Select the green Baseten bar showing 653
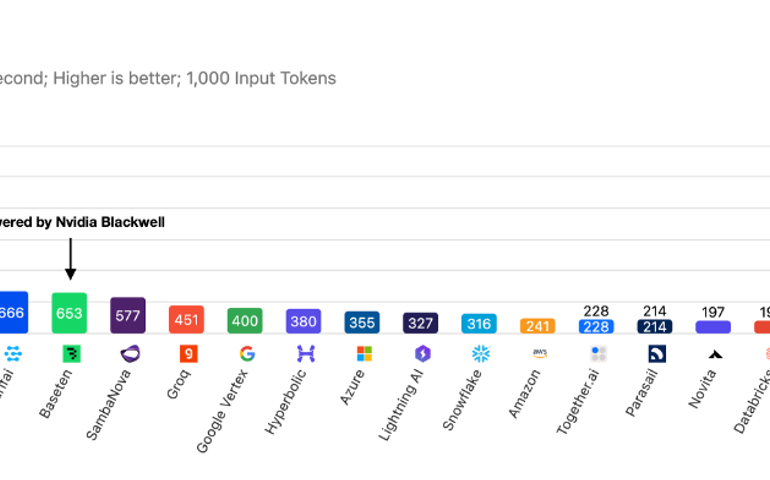Viewport: 770px width, 480px height. (x=70, y=313)
